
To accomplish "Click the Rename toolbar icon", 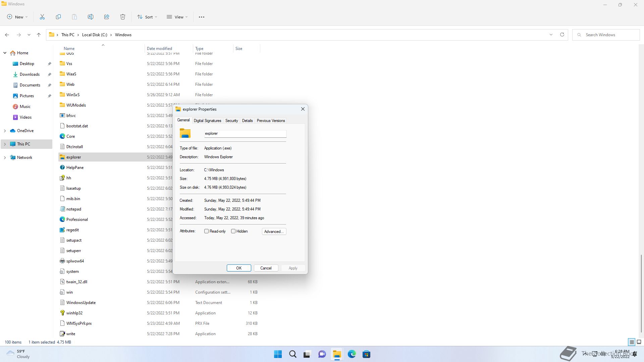I will pyautogui.click(x=91, y=17).
